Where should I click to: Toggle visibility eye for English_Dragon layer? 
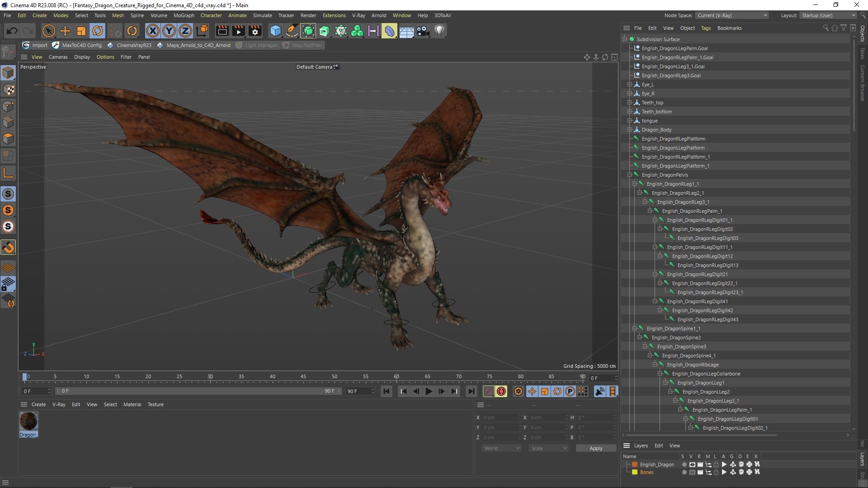692,465
